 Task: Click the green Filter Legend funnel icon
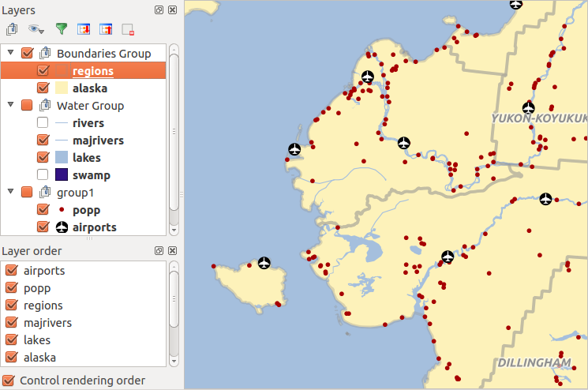[x=61, y=29]
